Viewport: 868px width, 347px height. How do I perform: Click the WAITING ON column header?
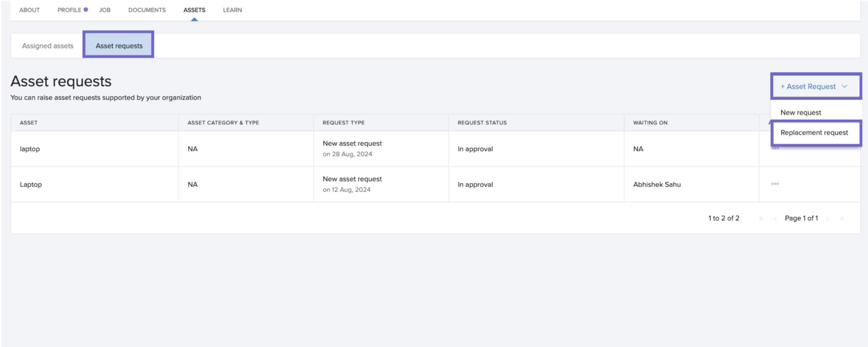pyautogui.click(x=650, y=123)
